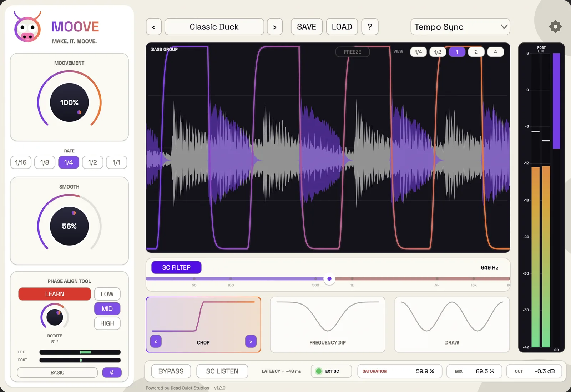Toggle FREEZE on the waveform display
Viewport: 571px width, 392px height.
[353, 52]
